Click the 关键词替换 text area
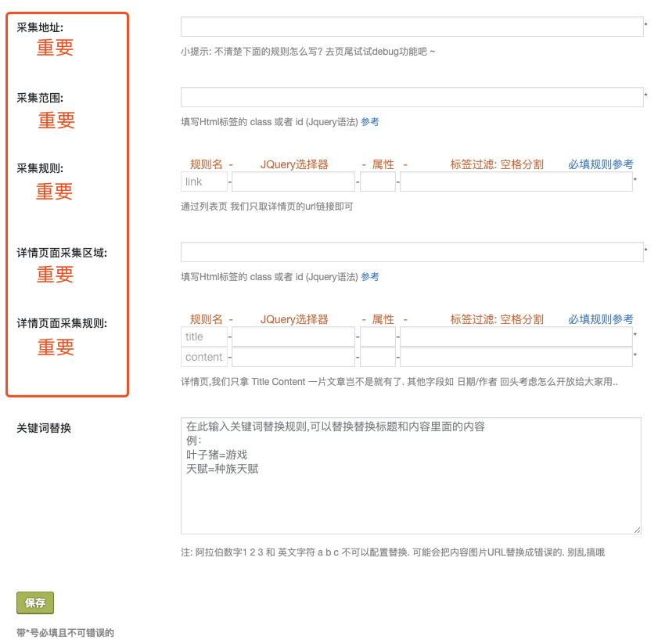Viewport: 658px width, 644px height. [411, 476]
